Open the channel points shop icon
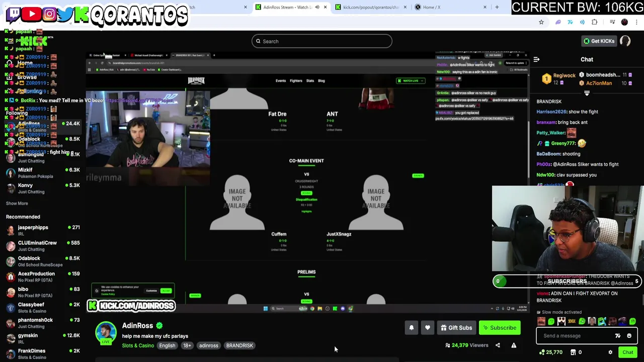This screenshot has width=644, height=362. [573, 352]
